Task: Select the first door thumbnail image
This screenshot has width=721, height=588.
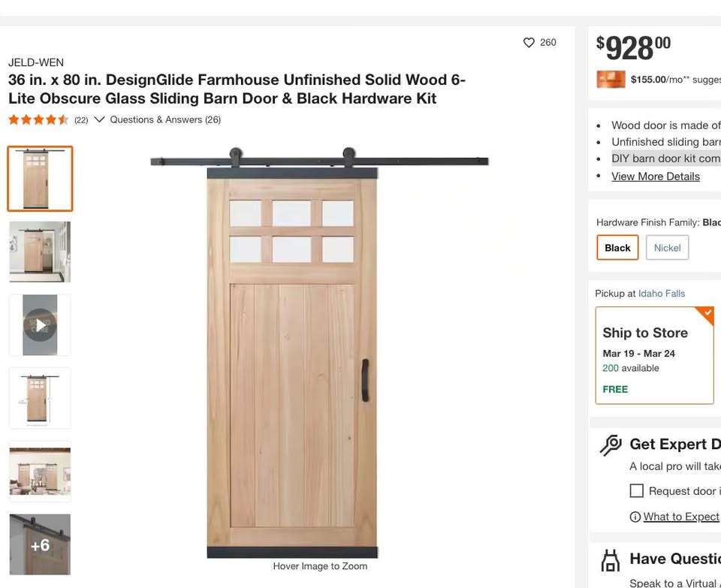Action: click(x=40, y=179)
